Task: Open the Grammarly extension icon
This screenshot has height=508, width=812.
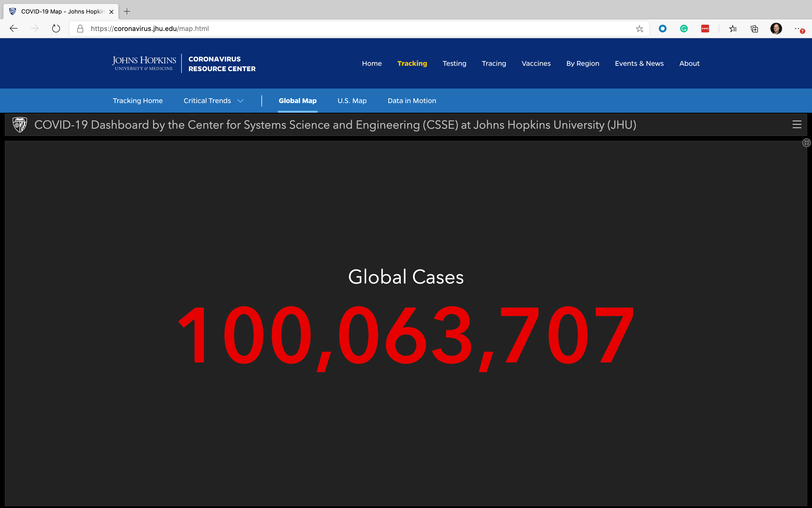Action: click(x=684, y=29)
